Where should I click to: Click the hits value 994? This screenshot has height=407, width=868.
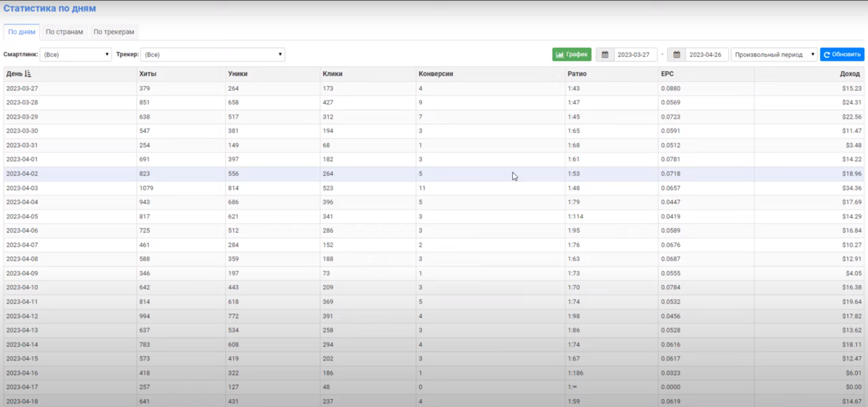[x=145, y=316]
